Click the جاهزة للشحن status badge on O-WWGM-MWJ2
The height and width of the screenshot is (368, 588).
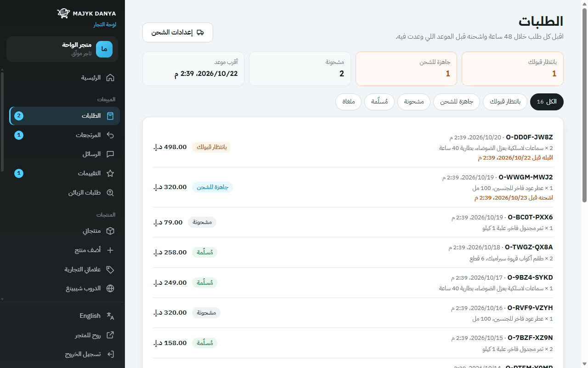pos(212,187)
